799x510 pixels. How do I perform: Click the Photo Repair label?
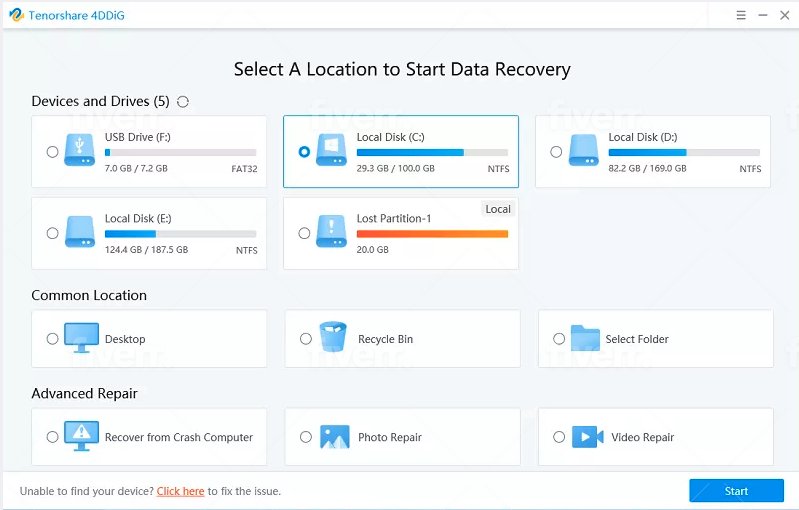[x=390, y=437]
